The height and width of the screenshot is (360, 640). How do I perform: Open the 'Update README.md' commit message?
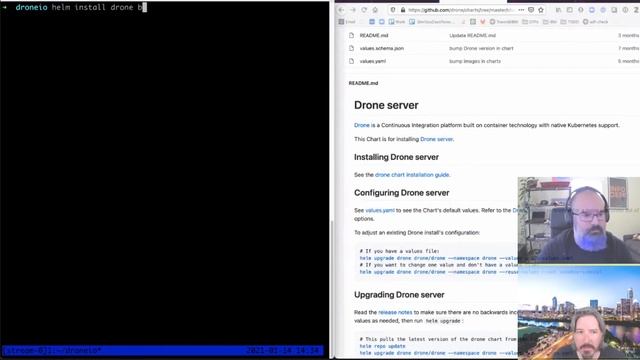(x=473, y=36)
